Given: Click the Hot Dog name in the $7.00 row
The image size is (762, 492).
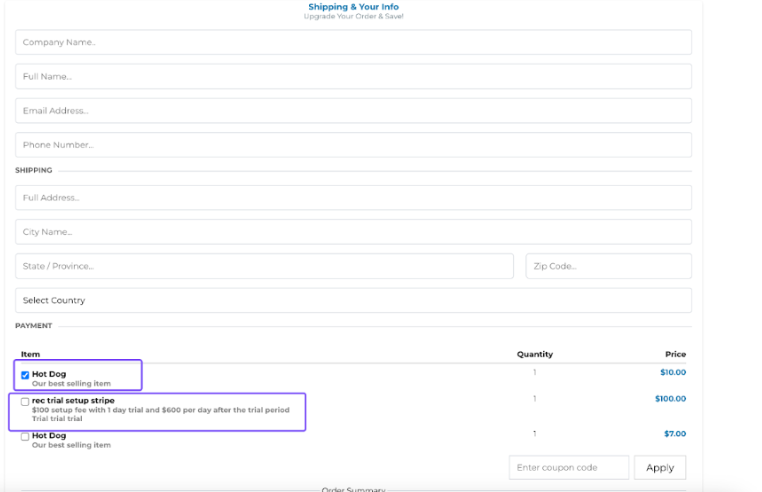Looking at the screenshot, I should 49,435.
